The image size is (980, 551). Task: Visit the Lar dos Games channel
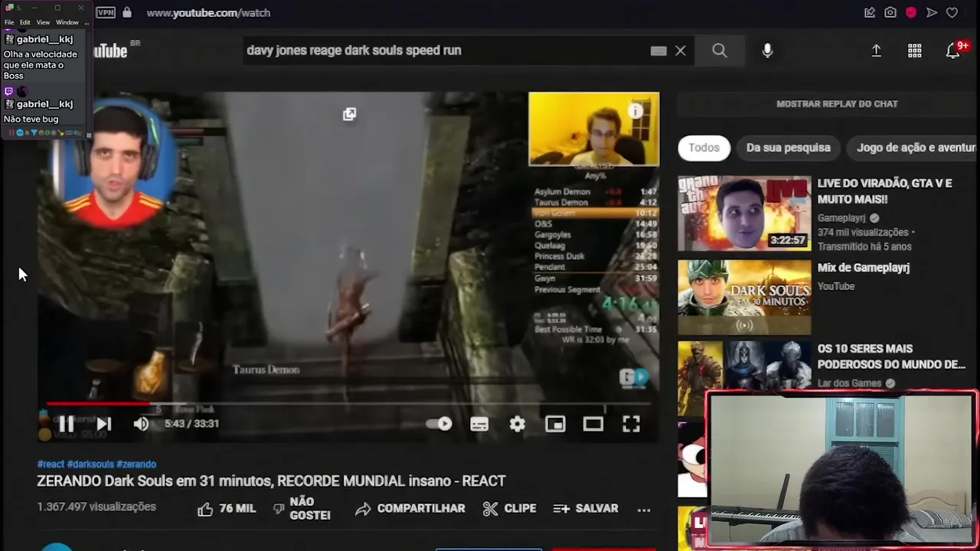[849, 383]
